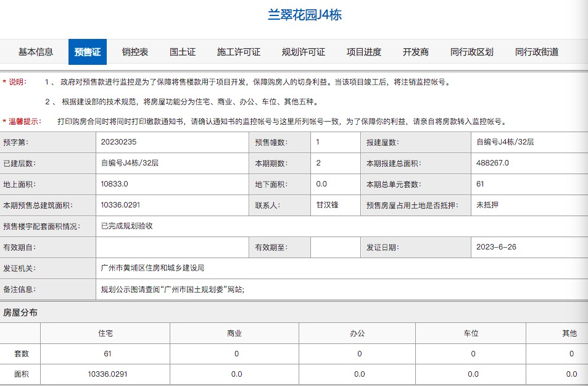Click the 套数 row label
Screen dimensions: 588x386
pyautogui.click(x=20, y=354)
